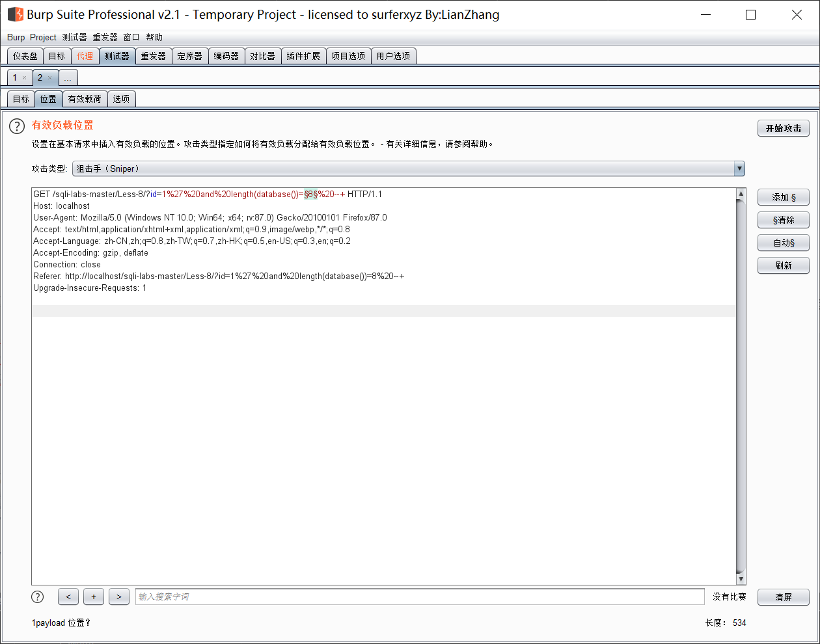This screenshot has width=820, height=644.
Task: Open the 重发器 menu in menu bar
Action: [x=105, y=37]
